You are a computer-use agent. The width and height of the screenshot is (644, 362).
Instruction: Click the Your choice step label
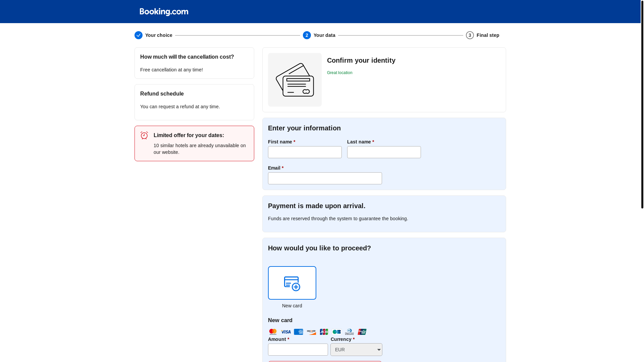click(x=159, y=35)
